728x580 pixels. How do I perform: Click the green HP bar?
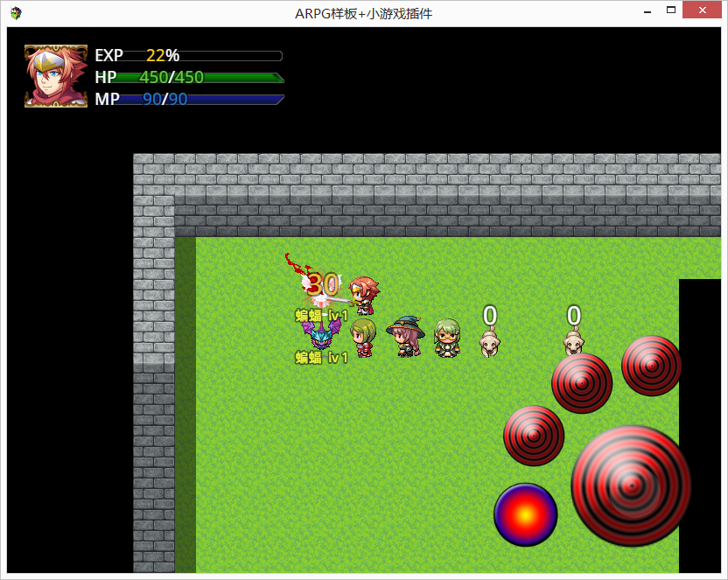[x=189, y=78]
